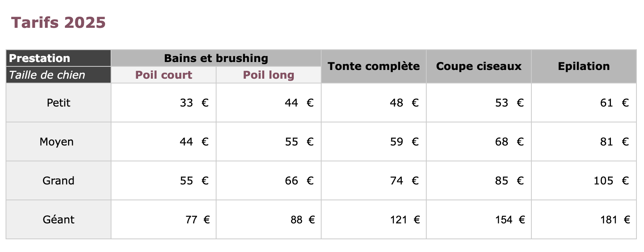Viewport: 644px width, 252px height.
Task: Click the Epilation column header
Action: pos(584,66)
